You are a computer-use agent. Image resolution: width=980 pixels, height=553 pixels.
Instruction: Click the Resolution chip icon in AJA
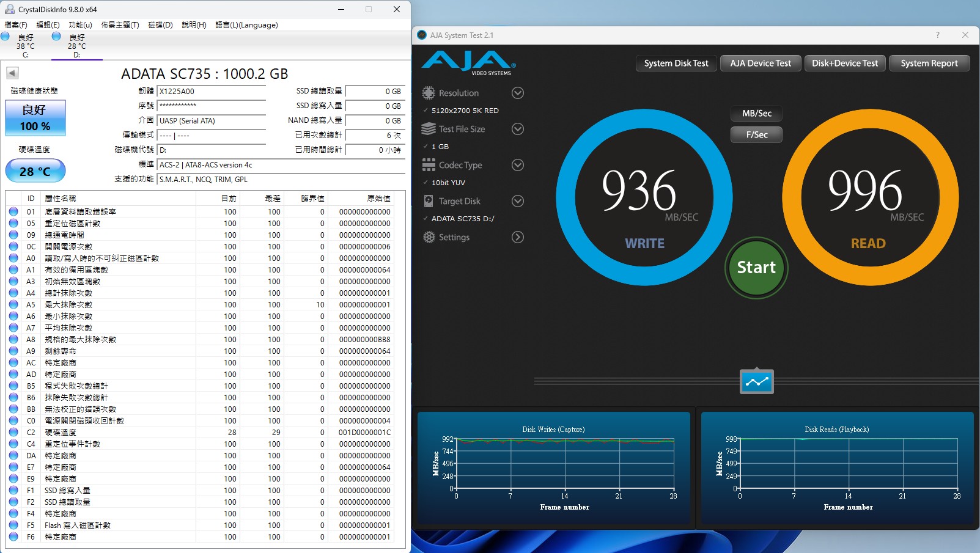(429, 93)
